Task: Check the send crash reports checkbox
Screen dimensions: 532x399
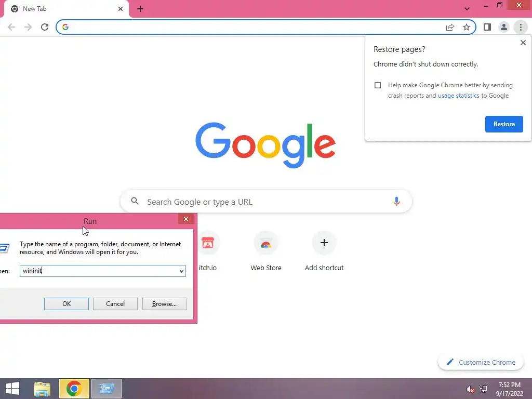Action: pos(378,85)
